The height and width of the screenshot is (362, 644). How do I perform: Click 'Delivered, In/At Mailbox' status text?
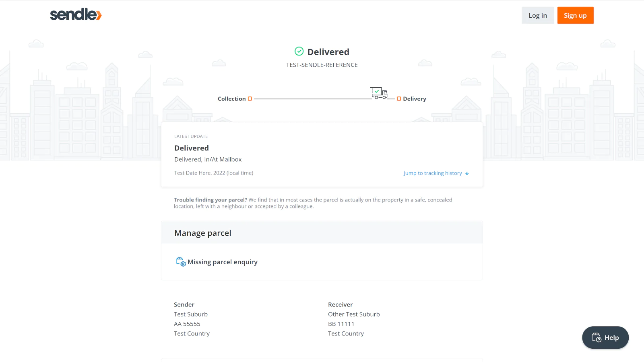(208, 159)
